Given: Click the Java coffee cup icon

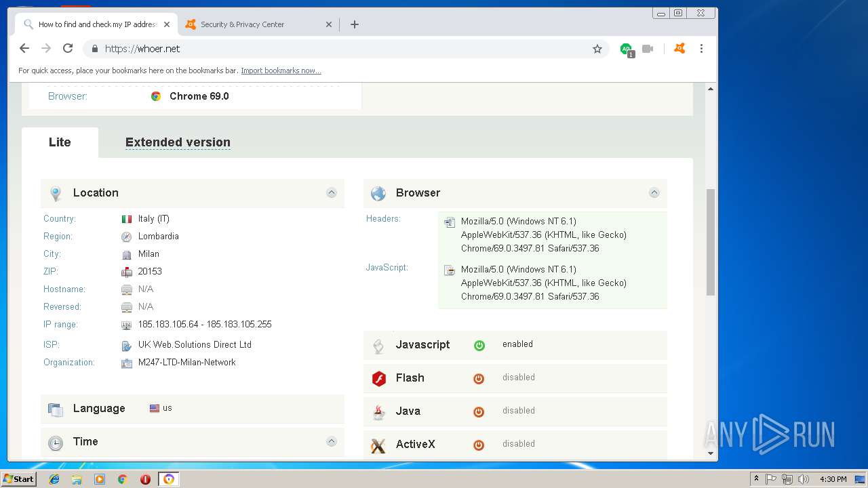Looking at the screenshot, I should click(x=379, y=411).
